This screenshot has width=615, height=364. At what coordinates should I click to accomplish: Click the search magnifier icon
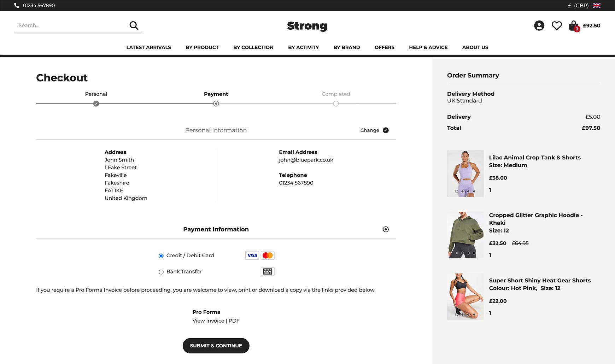(x=134, y=25)
